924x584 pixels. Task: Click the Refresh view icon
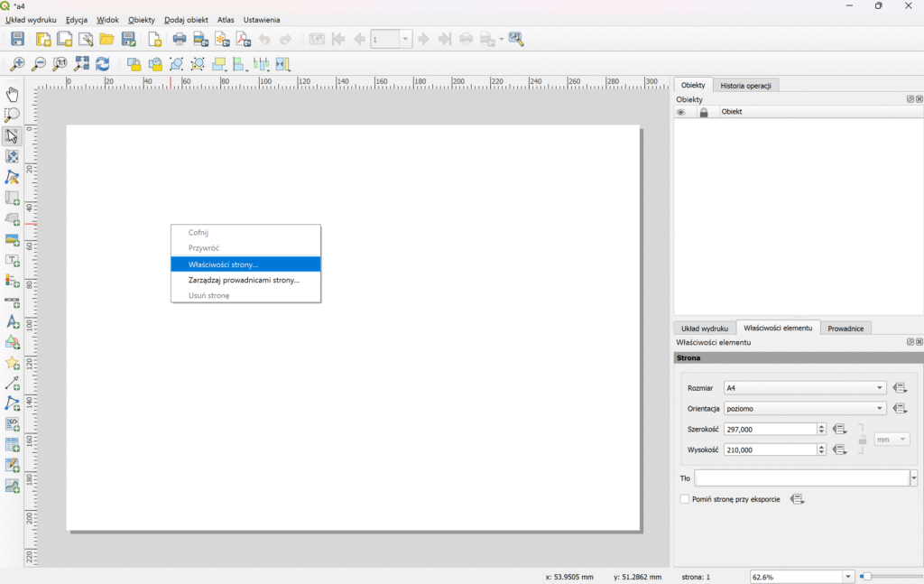click(103, 64)
